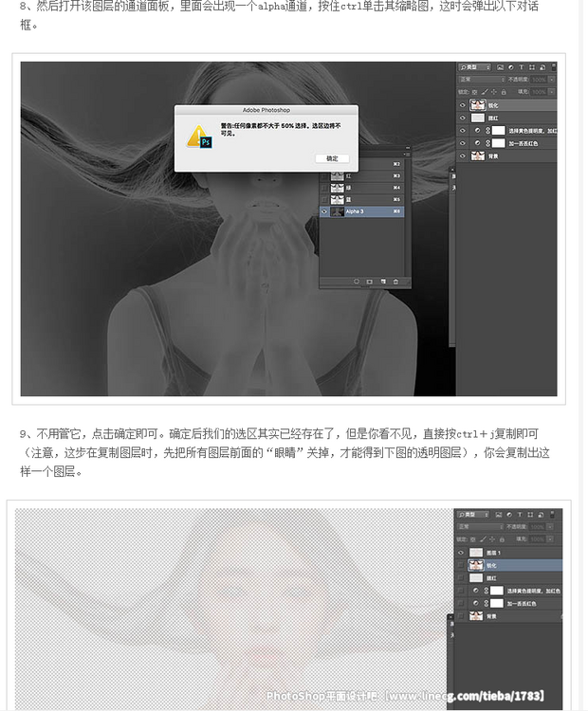
Task: Click shape layer filter icon in step 9 Layers panel
Action: coord(530,514)
